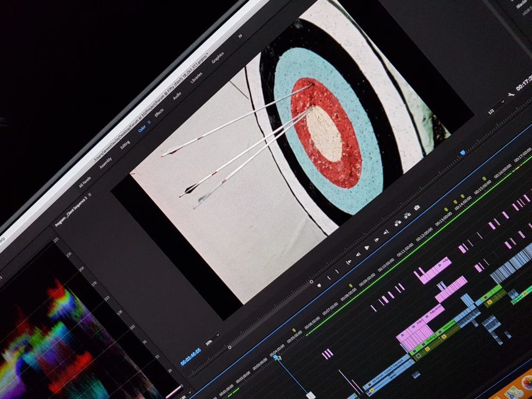Viewport: 532px width, 399px height.
Task: Click the Export Frame camera icon
Action: (x=417, y=207)
